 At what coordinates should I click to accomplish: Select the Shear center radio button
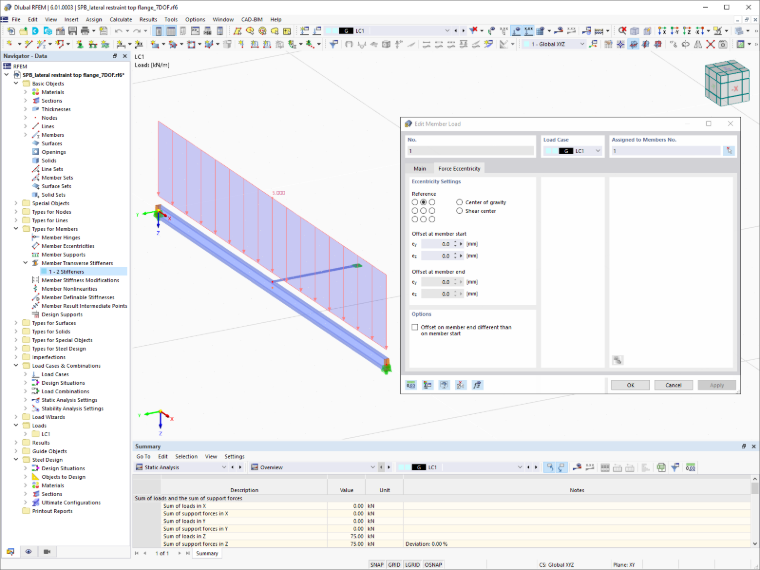pyautogui.click(x=459, y=211)
